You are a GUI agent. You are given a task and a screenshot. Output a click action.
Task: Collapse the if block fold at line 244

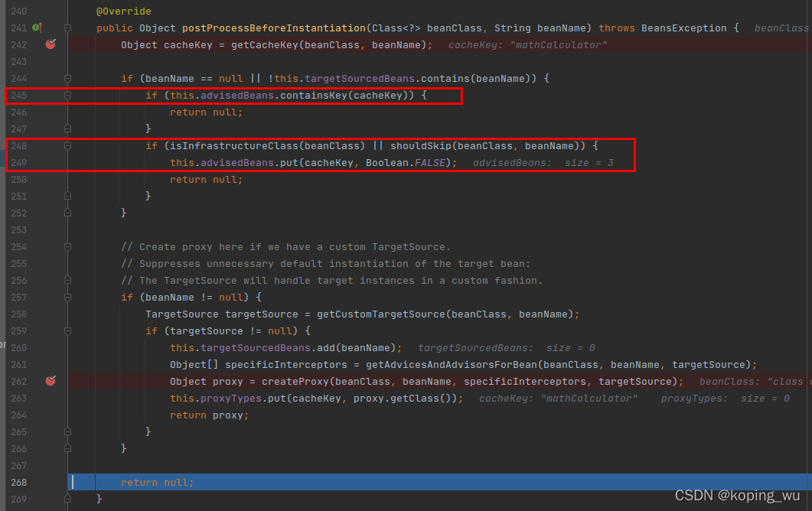click(x=67, y=78)
